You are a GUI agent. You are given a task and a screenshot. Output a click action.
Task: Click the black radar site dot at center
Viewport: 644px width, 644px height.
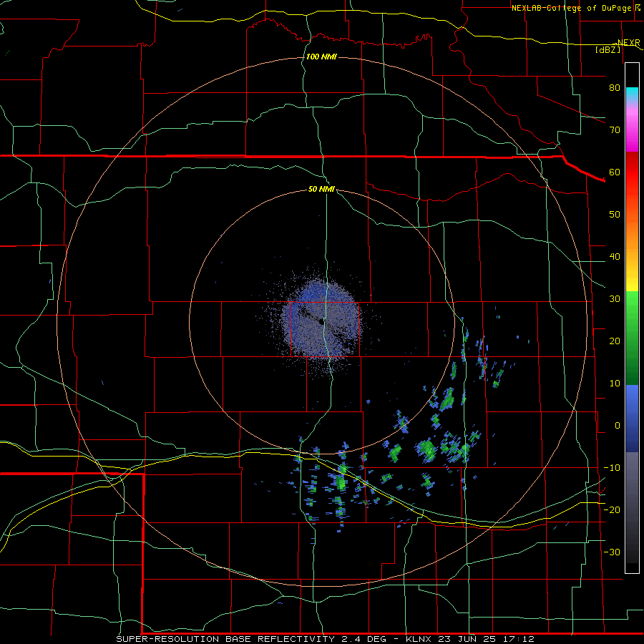click(x=321, y=322)
